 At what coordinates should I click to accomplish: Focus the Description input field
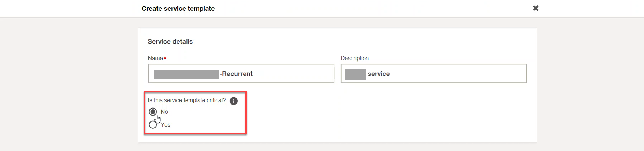tap(434, 74)
